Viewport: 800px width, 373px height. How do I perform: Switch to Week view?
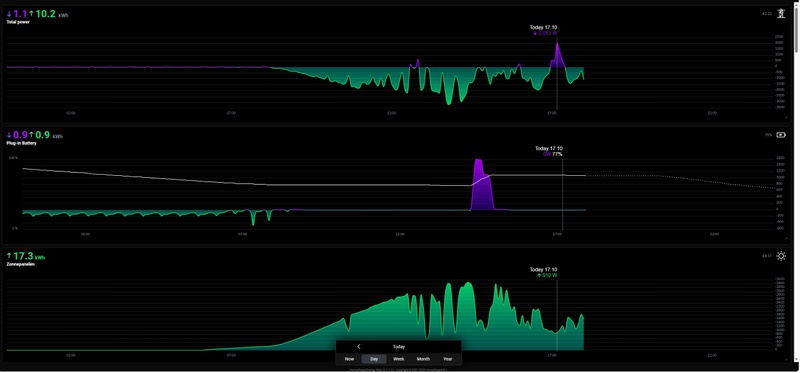pyautogui.click(x=398, y=359)
